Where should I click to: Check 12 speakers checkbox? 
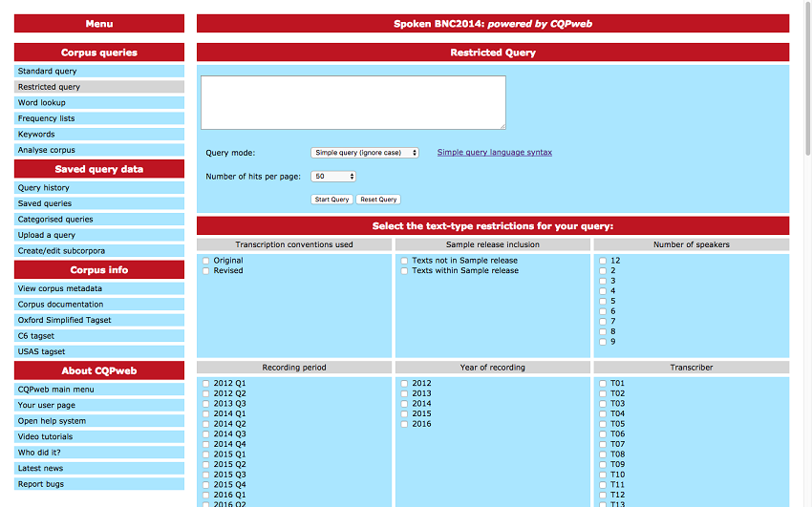tap(603, 261)
